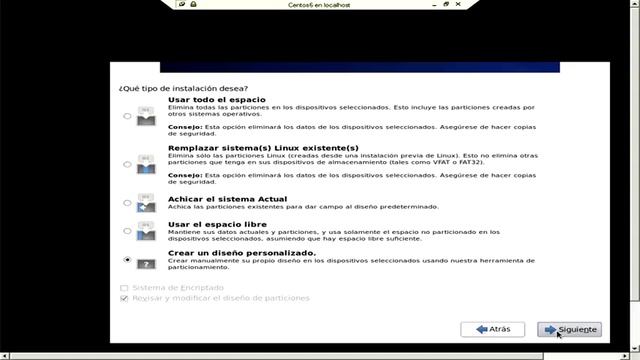Click the horizontal scrollbar at the bottom

point(276,356)
